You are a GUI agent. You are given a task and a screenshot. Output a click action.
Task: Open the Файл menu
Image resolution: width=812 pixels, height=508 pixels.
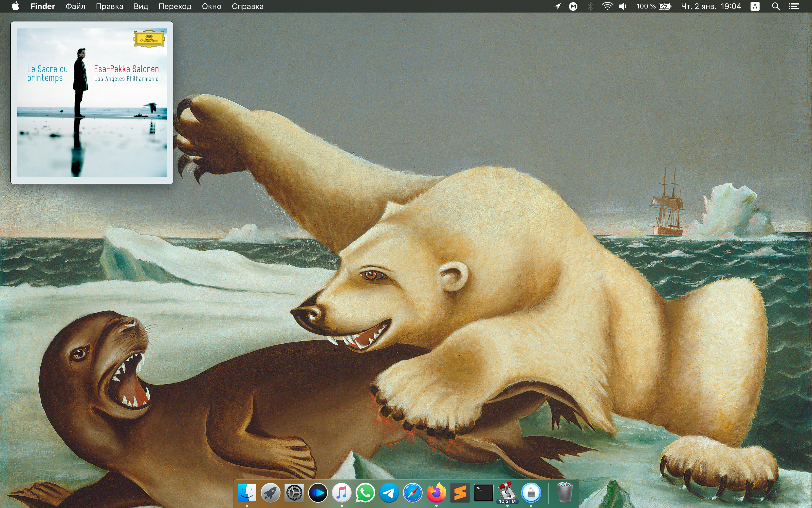click(76, 6)
